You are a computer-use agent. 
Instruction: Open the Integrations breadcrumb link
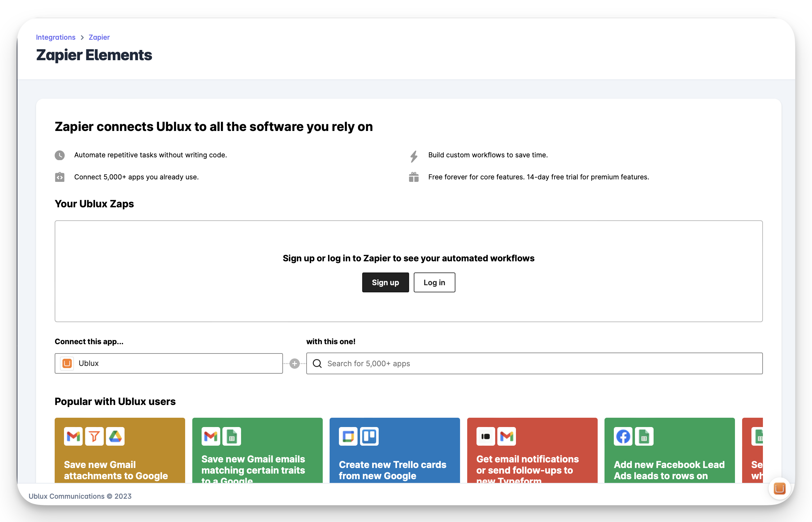pyautogui.click(x=56, y=37)
